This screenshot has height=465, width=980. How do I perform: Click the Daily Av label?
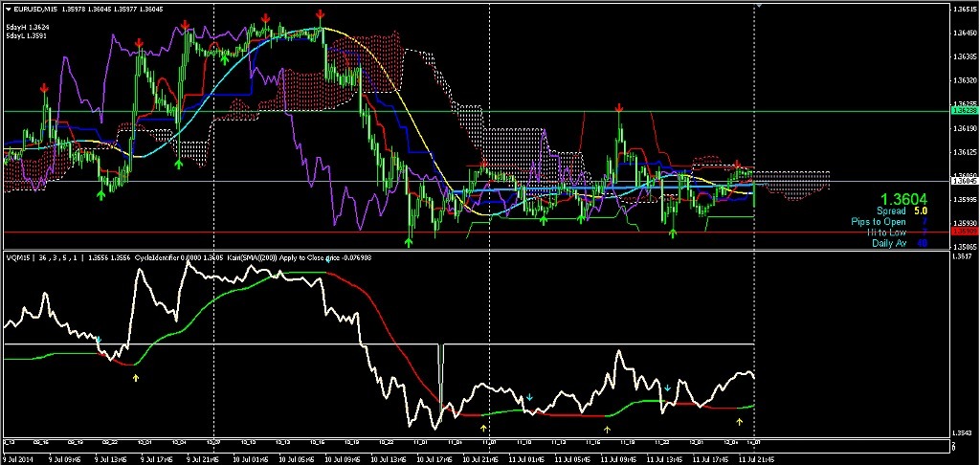coord(889,242)
